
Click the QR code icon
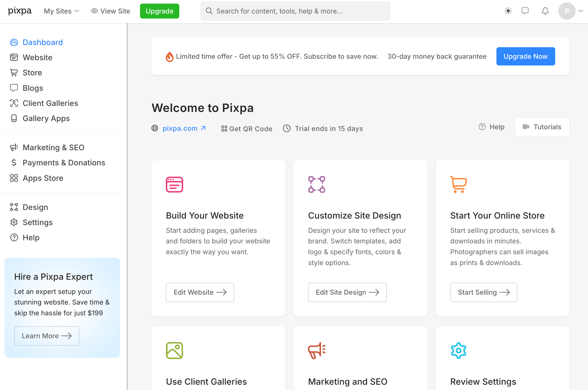[224, 129]
